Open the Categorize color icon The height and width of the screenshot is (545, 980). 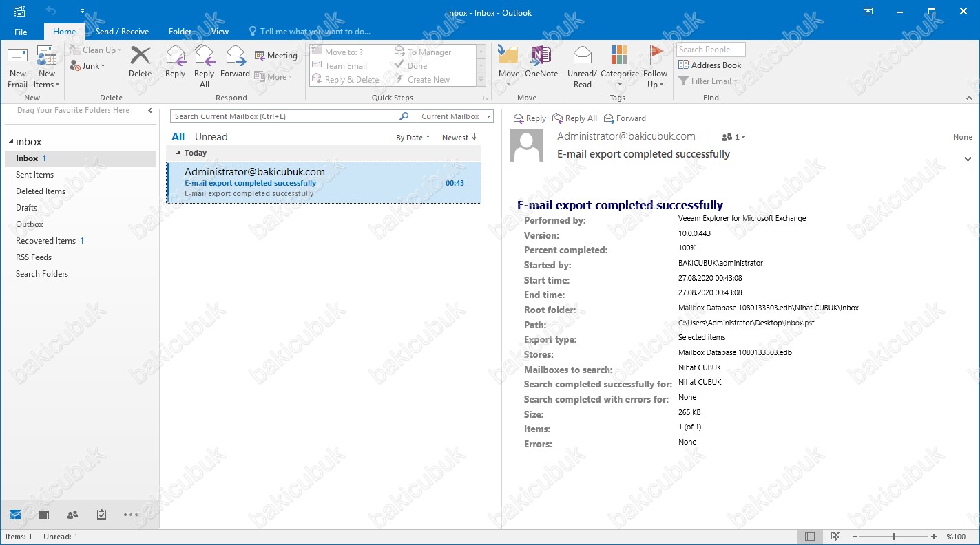pyautogui.click(x=619, y=55)
